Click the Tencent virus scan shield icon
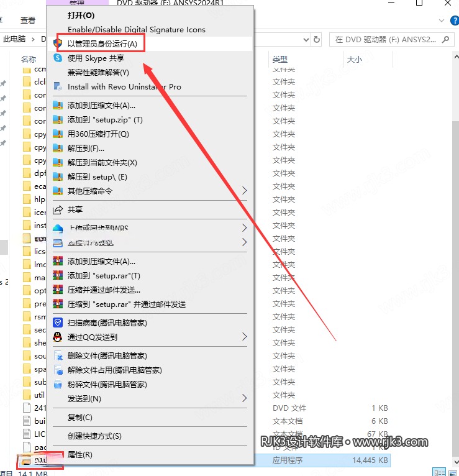Screen dimensions: 459x476 [58, 323]
